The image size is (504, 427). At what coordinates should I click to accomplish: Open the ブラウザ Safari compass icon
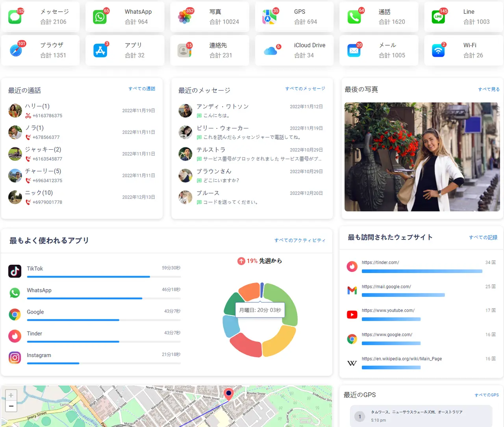(x=16, y=50)
